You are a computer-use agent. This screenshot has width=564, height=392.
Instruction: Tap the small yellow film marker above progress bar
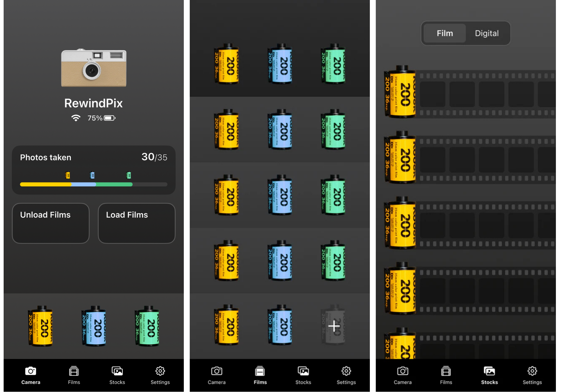pos(67,175)
